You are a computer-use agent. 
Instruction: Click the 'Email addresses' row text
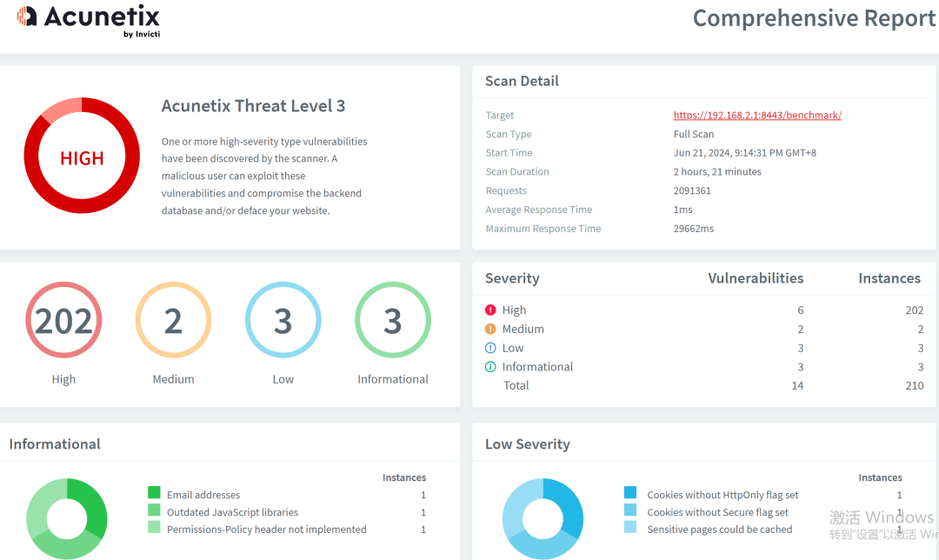pos(203,495)
